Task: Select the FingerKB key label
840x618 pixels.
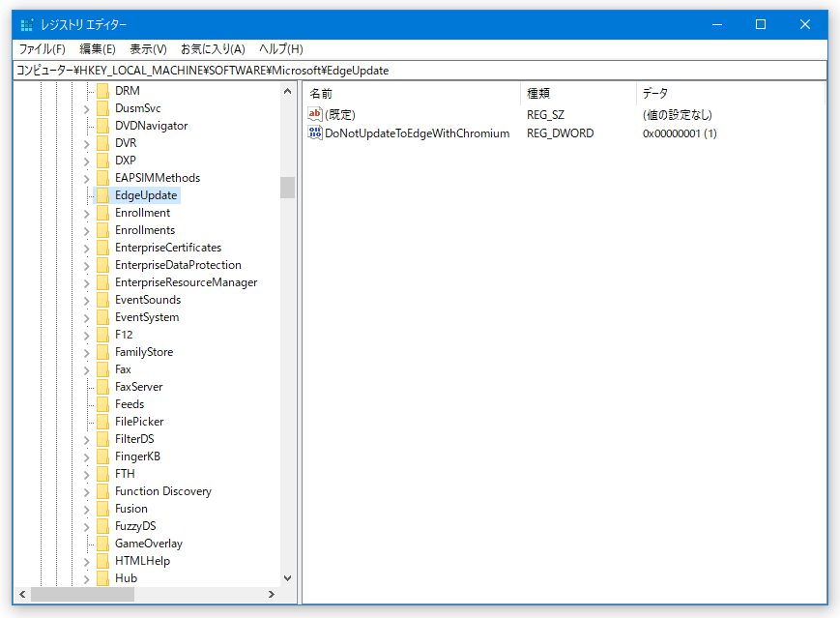Action: pyautogui.click(x=137, y=456)
